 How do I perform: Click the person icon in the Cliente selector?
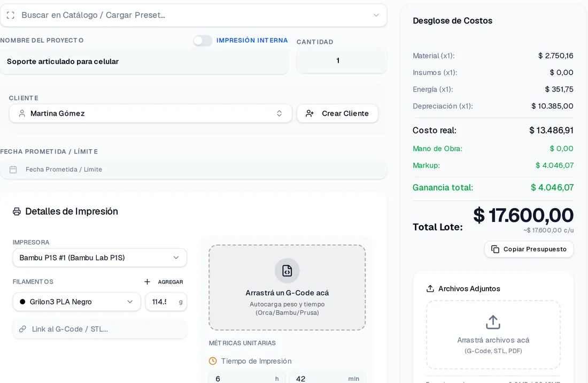tap(22, 113)
